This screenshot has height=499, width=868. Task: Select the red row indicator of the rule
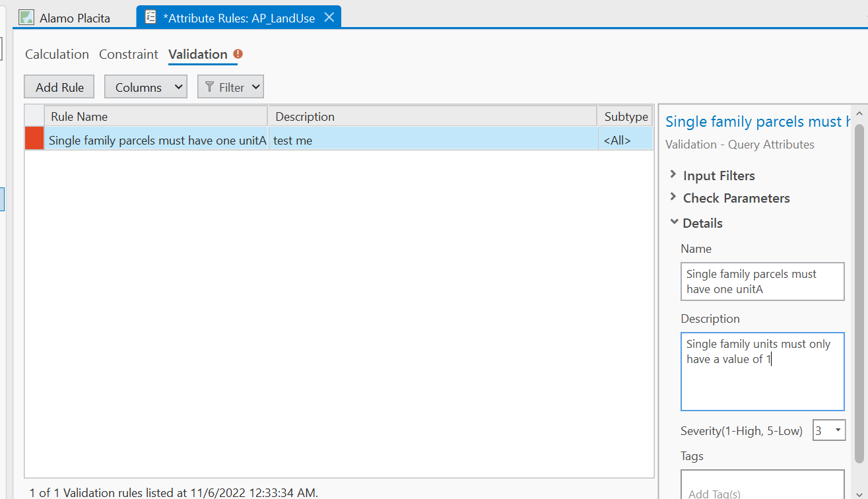pos(34,139)
